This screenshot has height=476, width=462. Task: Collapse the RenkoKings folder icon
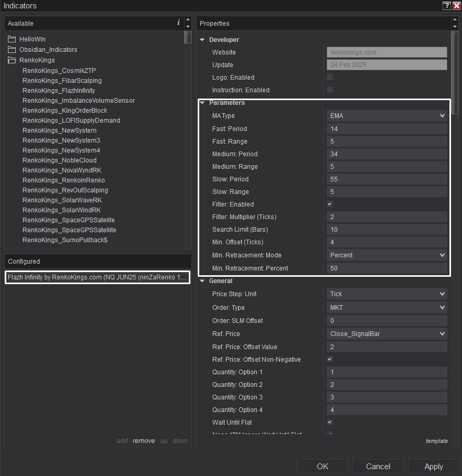pos(12,60)
